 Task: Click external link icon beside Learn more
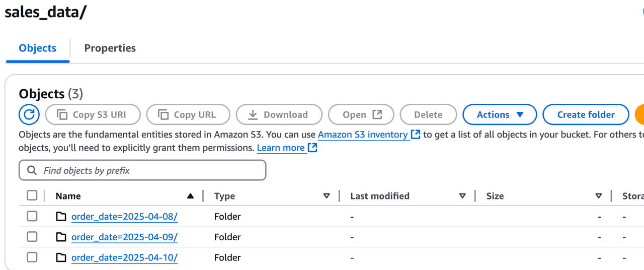pyautogui.click(x=312, y=148)
